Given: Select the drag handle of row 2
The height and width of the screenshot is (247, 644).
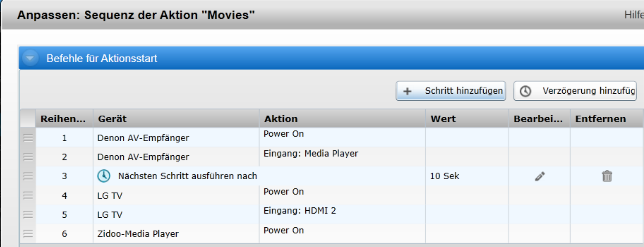Looking at the screenshot, I should coord(28,157).
